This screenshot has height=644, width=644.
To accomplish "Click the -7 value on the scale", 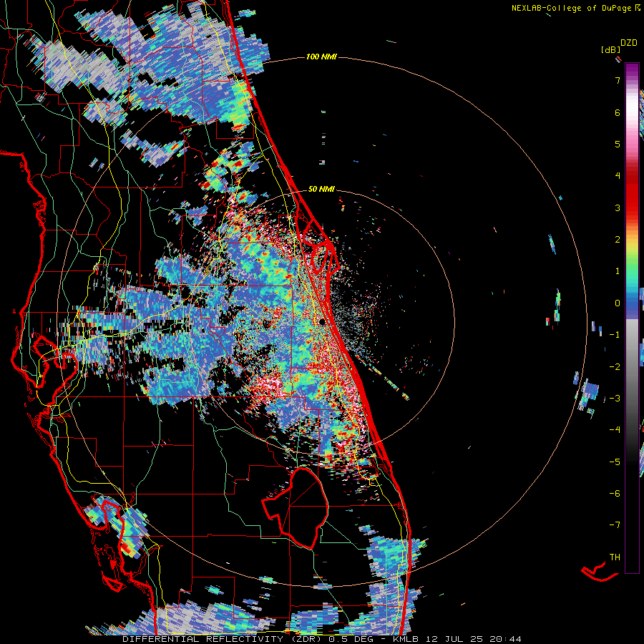I will click(x=615, y=525).
